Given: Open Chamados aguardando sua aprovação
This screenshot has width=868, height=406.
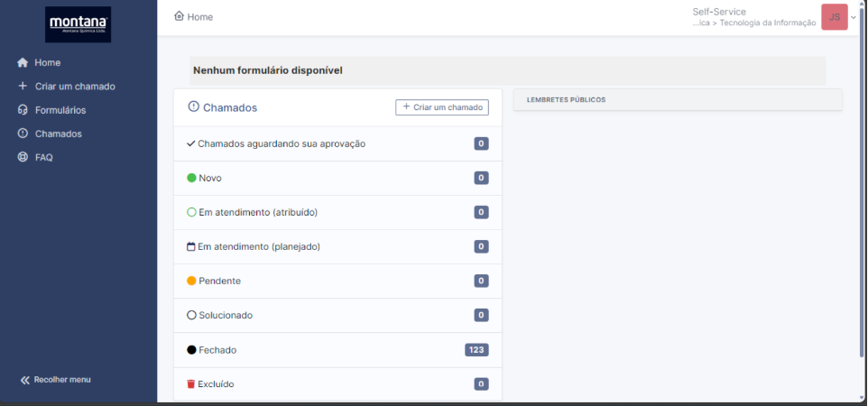Looking at the screenshot, I should (x=281, y=143).
